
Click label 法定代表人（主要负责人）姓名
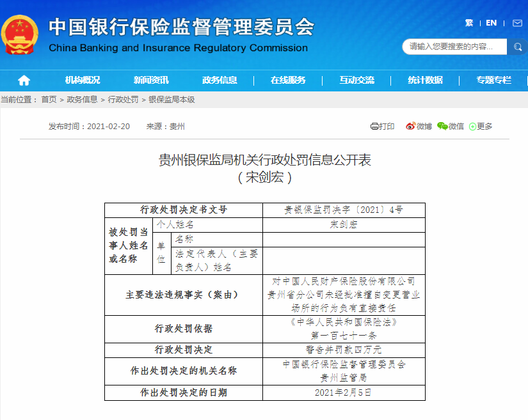(x=216, y=261)
